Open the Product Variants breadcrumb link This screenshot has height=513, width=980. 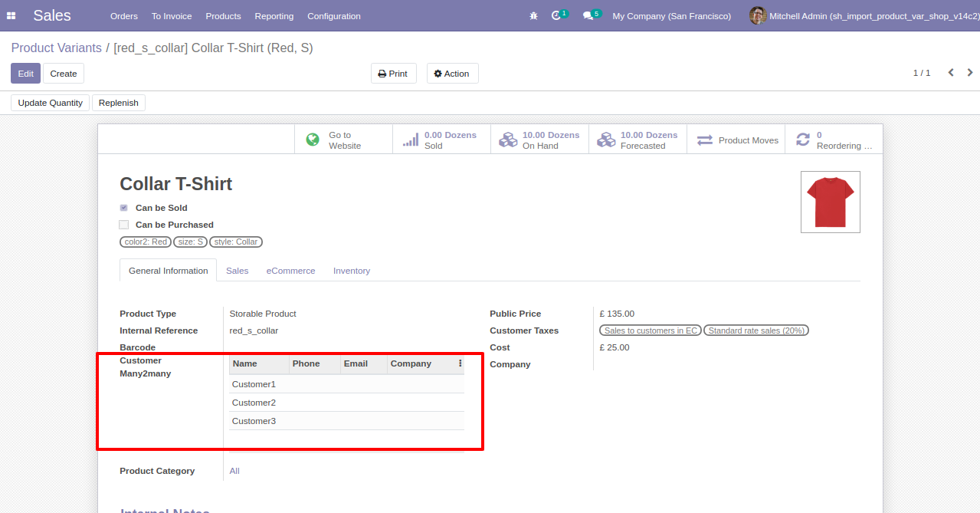coord(57,48)
